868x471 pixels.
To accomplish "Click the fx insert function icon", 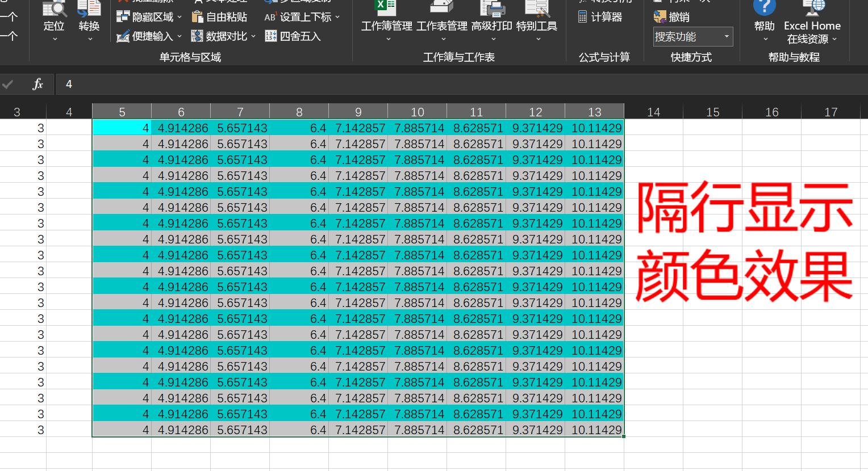I will click(37, 84).
